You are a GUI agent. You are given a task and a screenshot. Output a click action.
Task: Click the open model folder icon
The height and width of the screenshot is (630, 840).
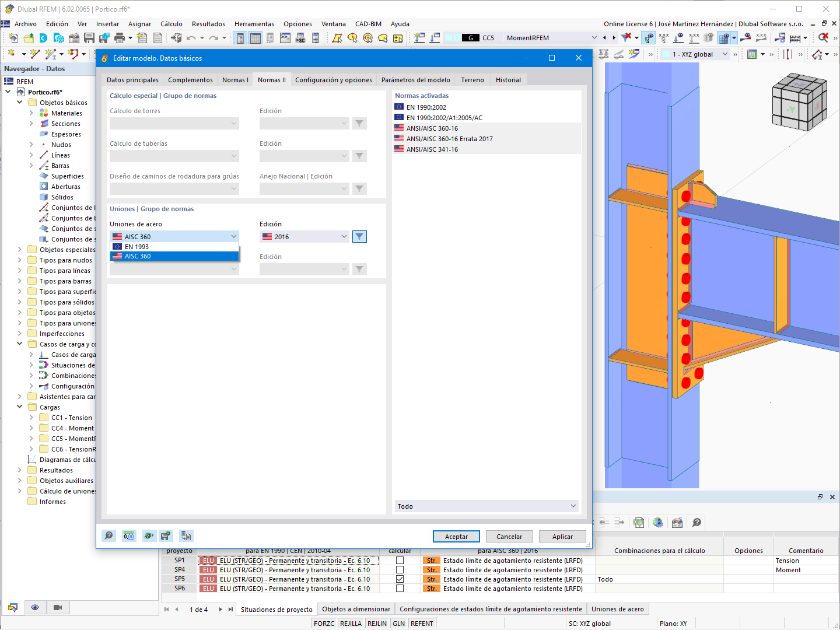click(29, 38)
